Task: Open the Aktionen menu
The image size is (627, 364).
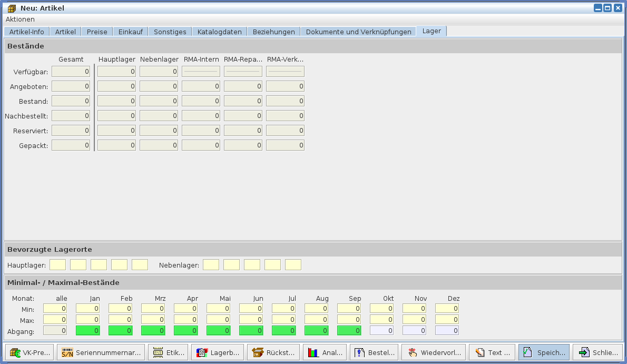Action: [x=20, y=19]
